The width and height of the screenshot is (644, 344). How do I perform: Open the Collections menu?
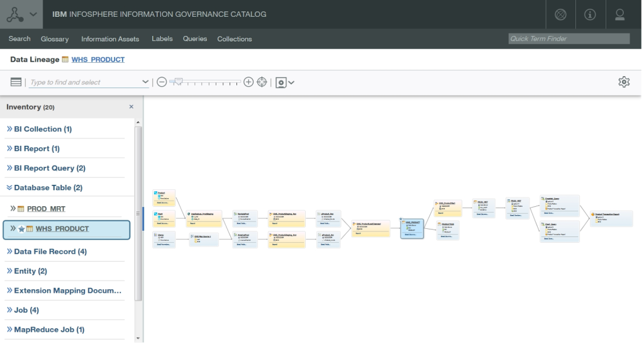[x=235, y=39]
